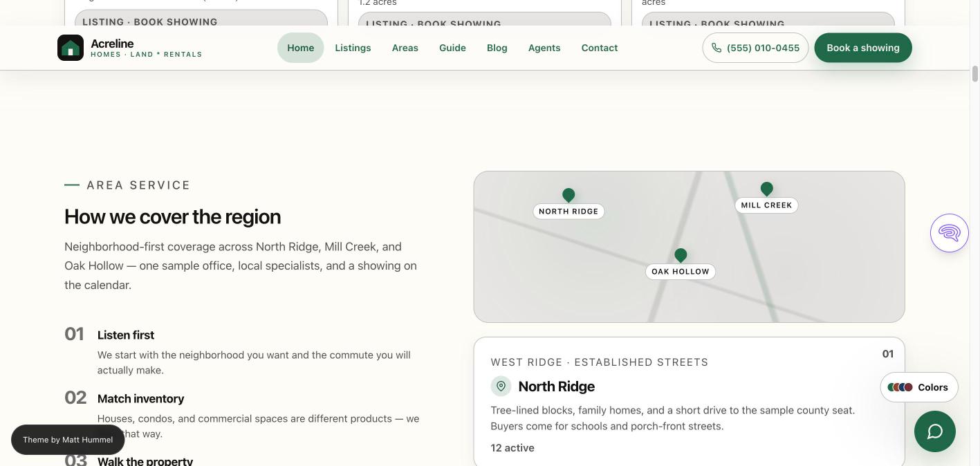The height and width of the screenshot is (466, 980).
Task: Click the 'Match inventory' step title
Action: tap(140, 399)
